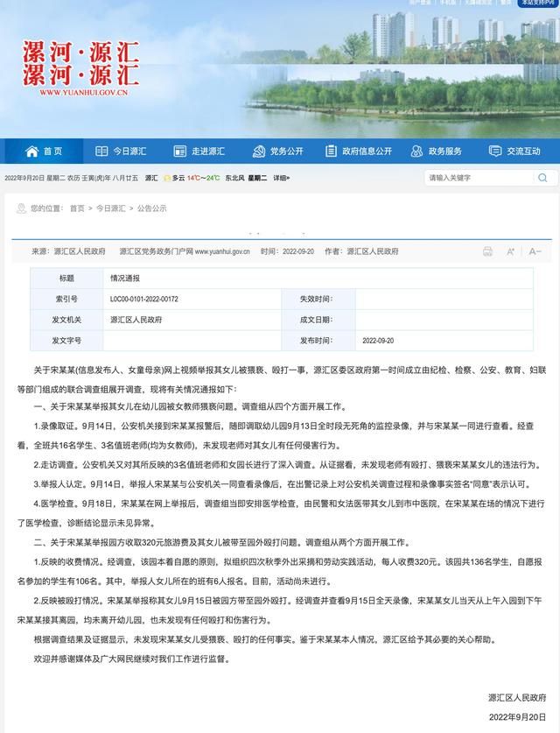Open the 走进源汇 navigation tab

[x=200, y=151]
